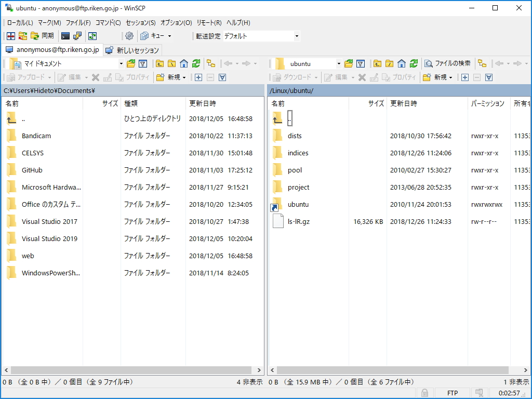
Task: Refresh the remote ubuntu directory listing
Action: 414,63
